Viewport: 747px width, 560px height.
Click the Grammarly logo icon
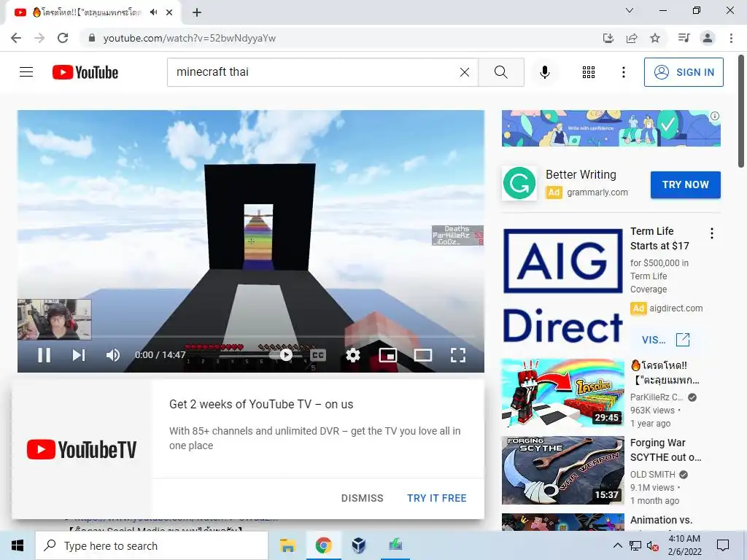(519, 183)
